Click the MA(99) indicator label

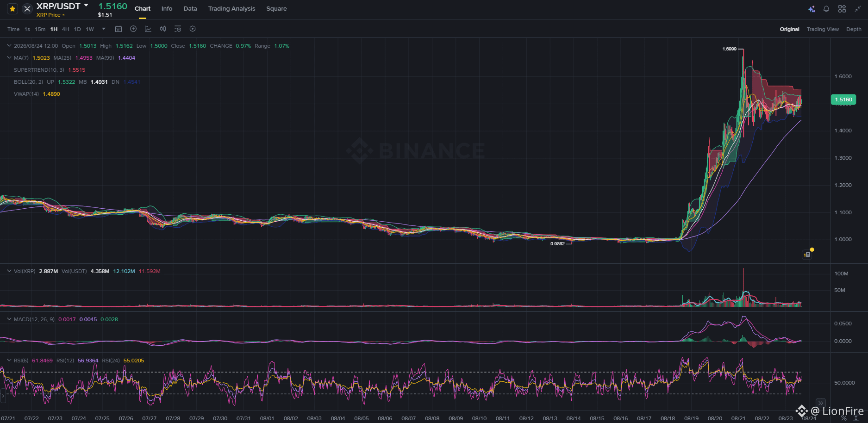105,58
